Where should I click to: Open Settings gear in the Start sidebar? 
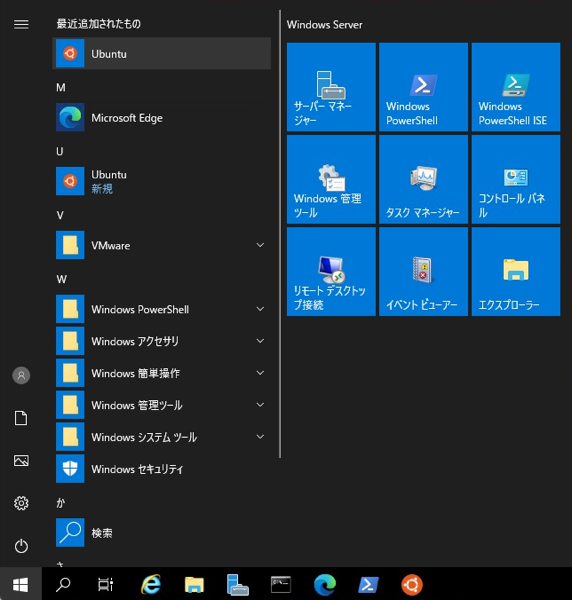(x=21, y=503)
